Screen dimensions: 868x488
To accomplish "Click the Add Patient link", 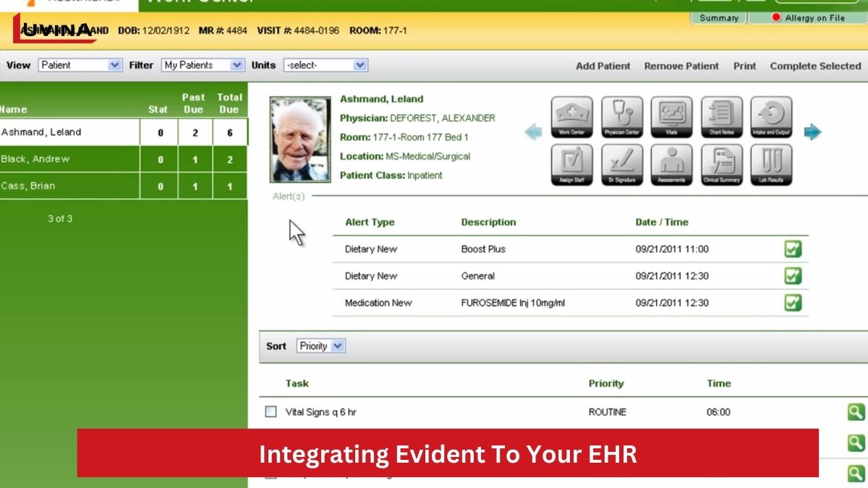I will 603,66.
